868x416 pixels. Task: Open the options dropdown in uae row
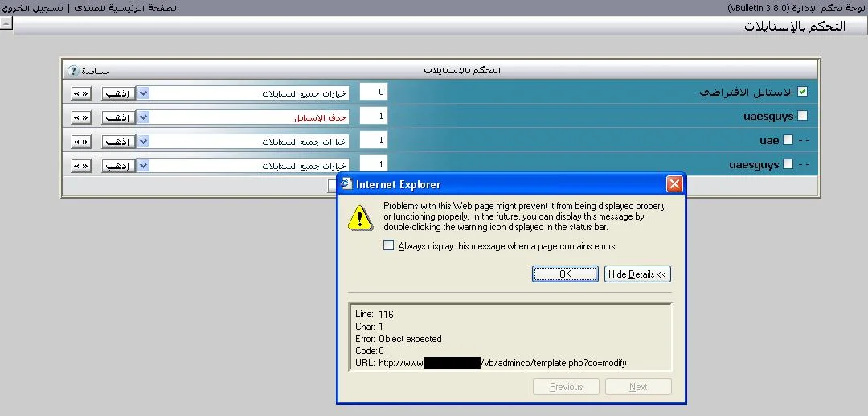[143, 142]
